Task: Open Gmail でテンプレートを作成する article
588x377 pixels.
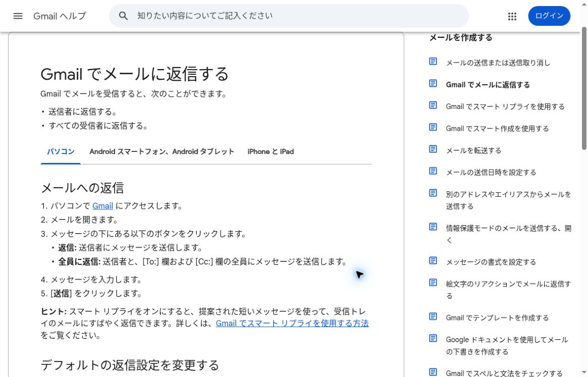Action: (x=497, y=318)
